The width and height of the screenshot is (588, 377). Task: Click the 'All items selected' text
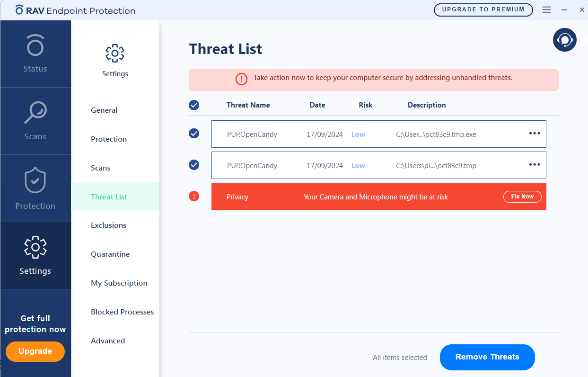[x=400, y=358]
